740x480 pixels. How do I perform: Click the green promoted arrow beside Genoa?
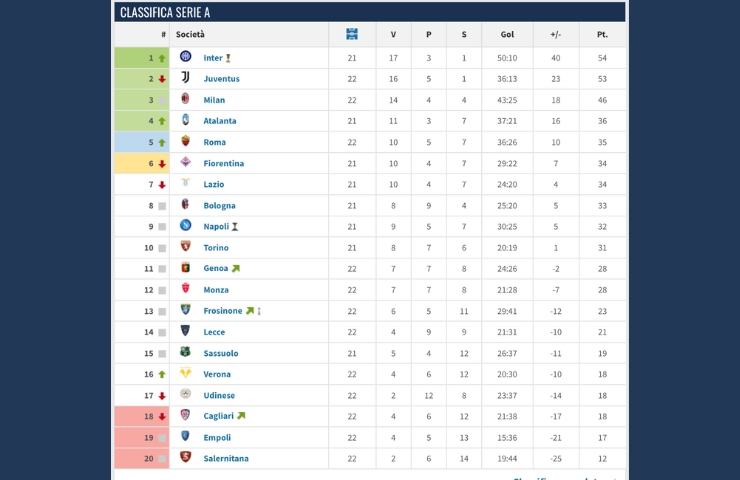pos(236,268)
